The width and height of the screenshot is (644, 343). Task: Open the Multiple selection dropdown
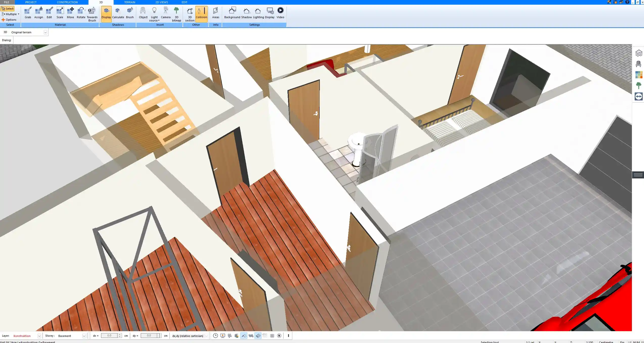(x=10, y=14)
